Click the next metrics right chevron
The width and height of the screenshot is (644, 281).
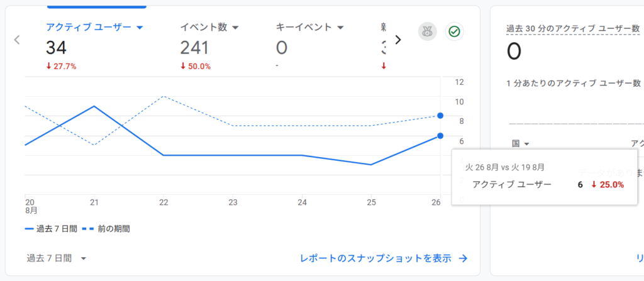tap(397, 40)
